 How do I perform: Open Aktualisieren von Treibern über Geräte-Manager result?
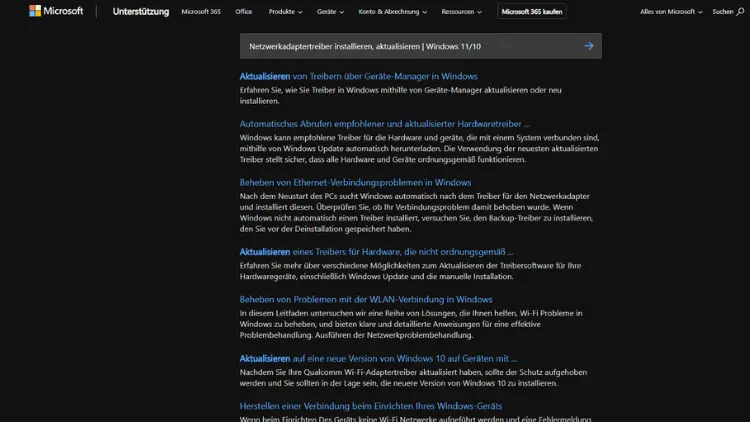[359, 76]
